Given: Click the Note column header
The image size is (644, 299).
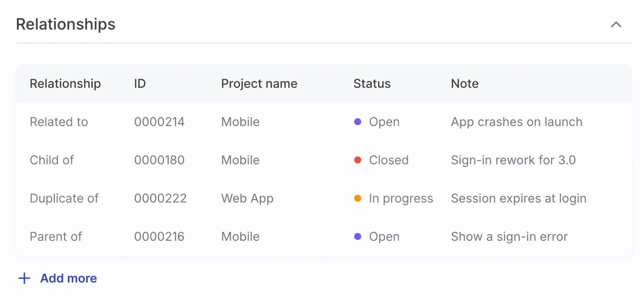Looking at the screenshot, I should click(465, 83).
